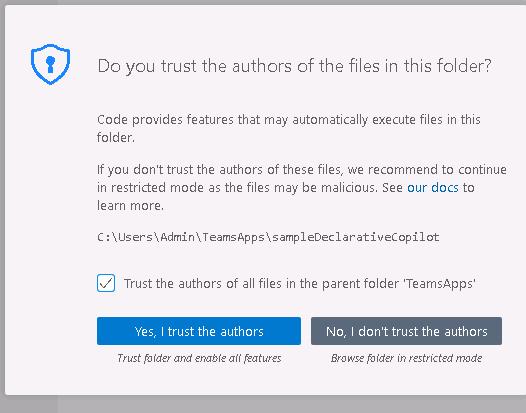
Task: Click the word 'TeamsApps' in the checkbox label
Action: (440, 283)
